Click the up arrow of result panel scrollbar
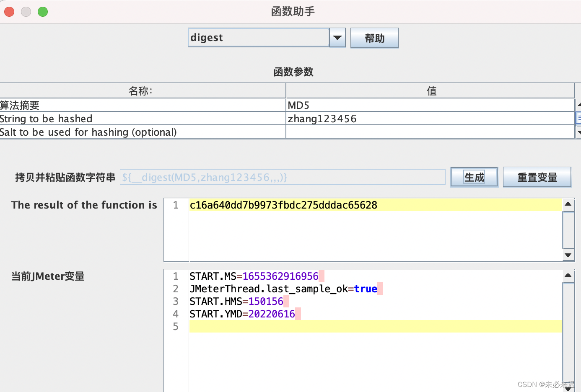581x392 pixels. tap(568, 204)
